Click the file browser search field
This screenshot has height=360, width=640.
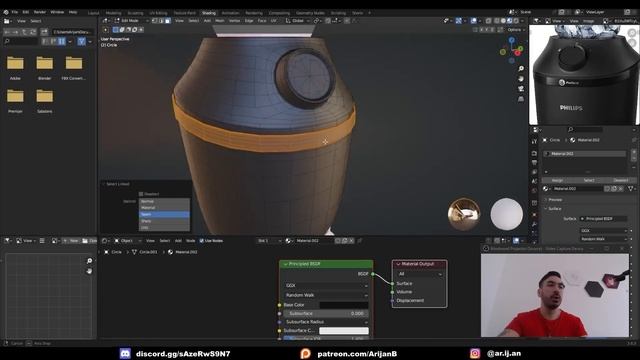[21, 41]
